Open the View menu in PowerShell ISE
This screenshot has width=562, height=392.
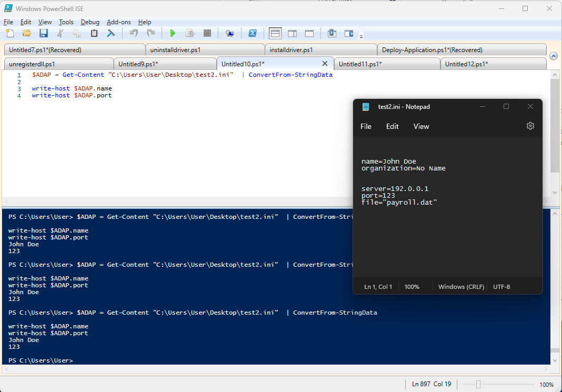coord(45,22)
